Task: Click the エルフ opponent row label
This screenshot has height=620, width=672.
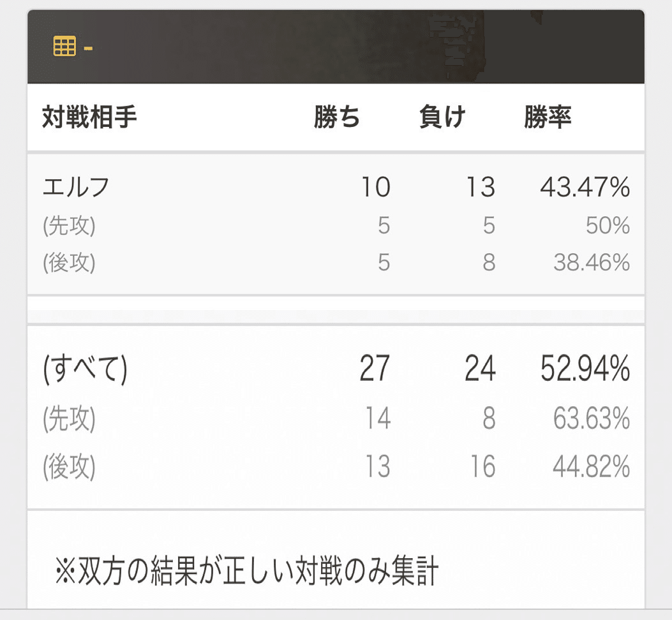Action: [x=76, y=188]
